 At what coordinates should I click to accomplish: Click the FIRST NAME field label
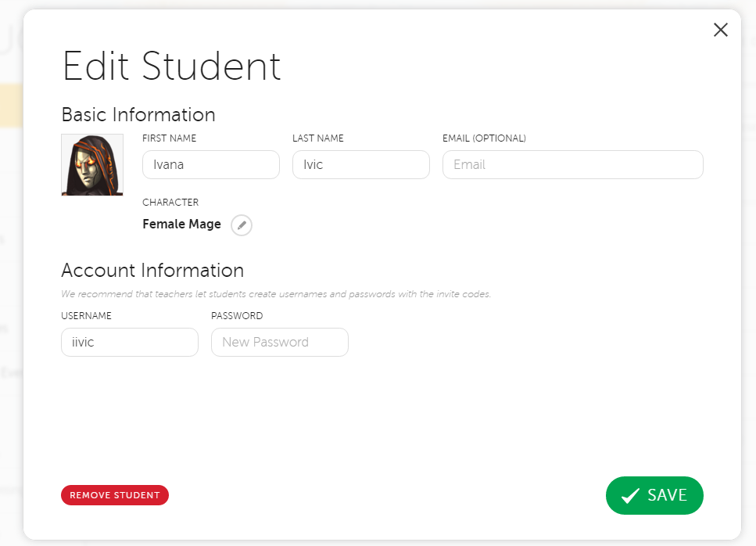(x=169, y=138)
